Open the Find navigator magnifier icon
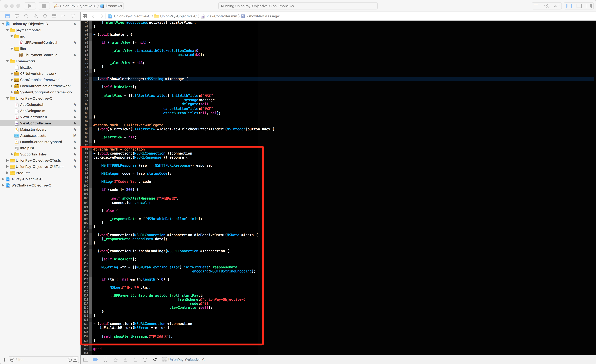Image resolution: width=596 pixels, height=364 pixels. coord(26,16)
